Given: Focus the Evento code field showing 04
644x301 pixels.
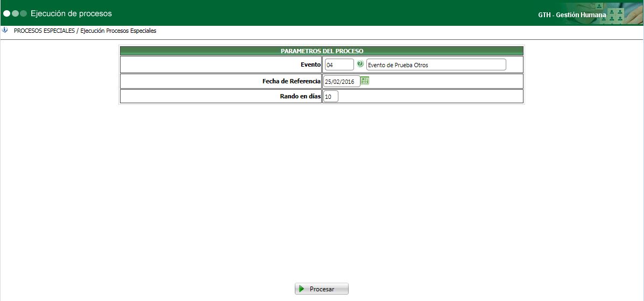Looking at the screenshot, I should click(339, 65).
